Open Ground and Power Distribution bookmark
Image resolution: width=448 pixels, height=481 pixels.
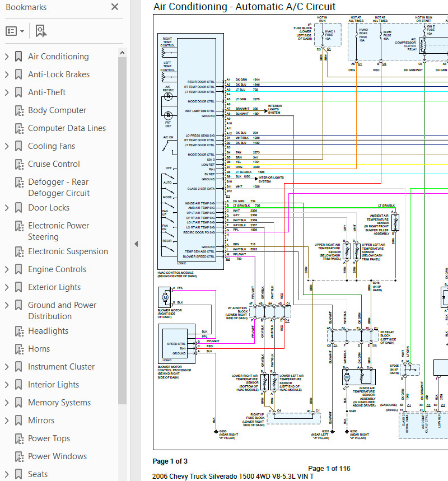point(62,311)
